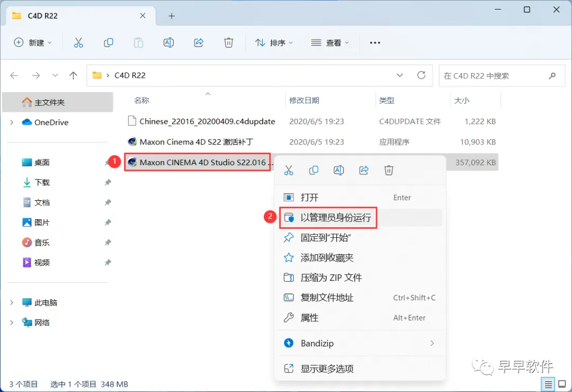Maximize the File Explorer window
The height and width of the screenshot is (392, 572).
[x=527, y=10]
